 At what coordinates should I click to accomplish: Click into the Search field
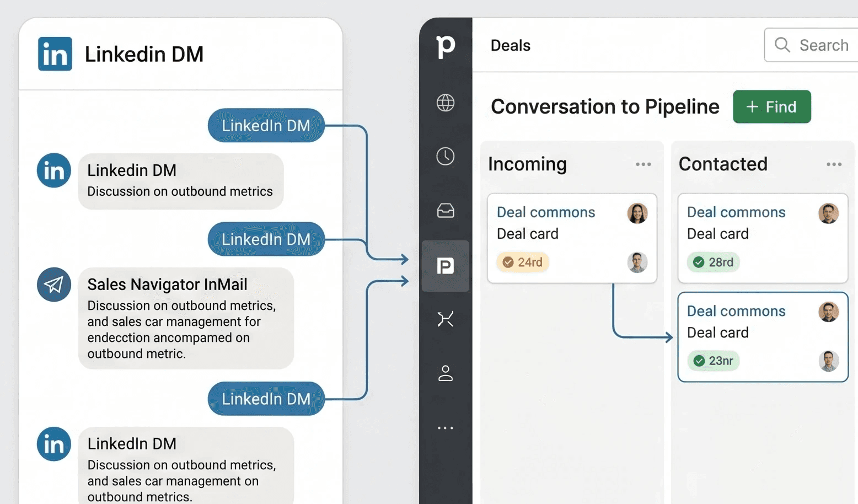tap(812, 45)
